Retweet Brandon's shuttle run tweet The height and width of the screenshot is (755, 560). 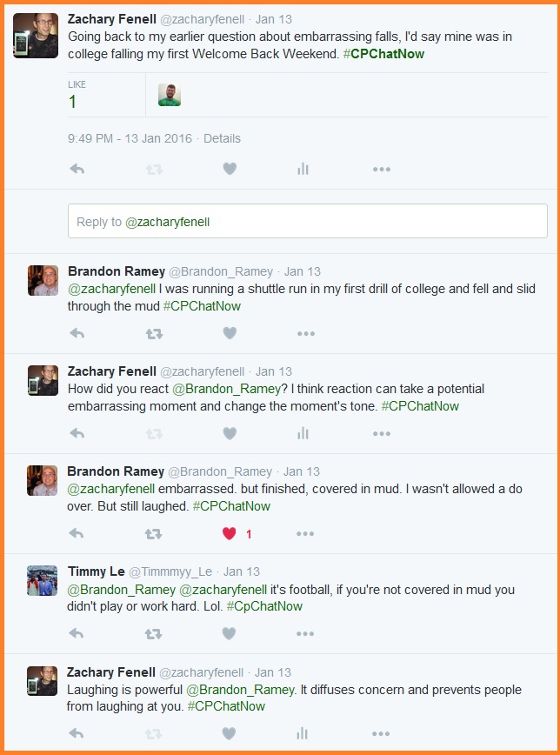point(153,333)
